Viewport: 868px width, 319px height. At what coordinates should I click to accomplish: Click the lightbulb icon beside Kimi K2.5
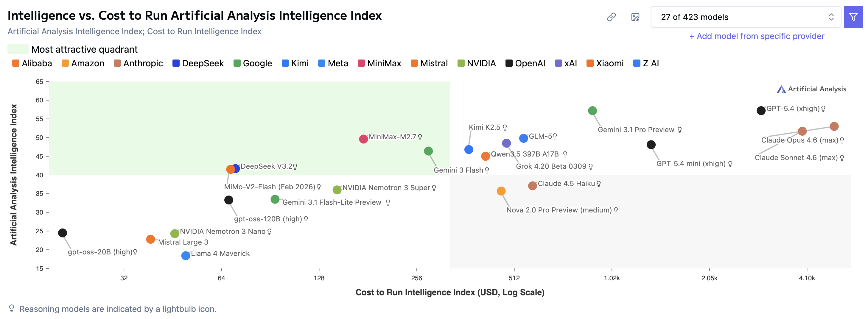point(505,127)
